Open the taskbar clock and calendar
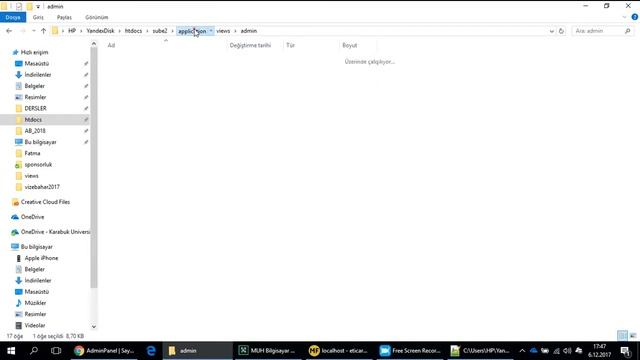 click(599, 351)
